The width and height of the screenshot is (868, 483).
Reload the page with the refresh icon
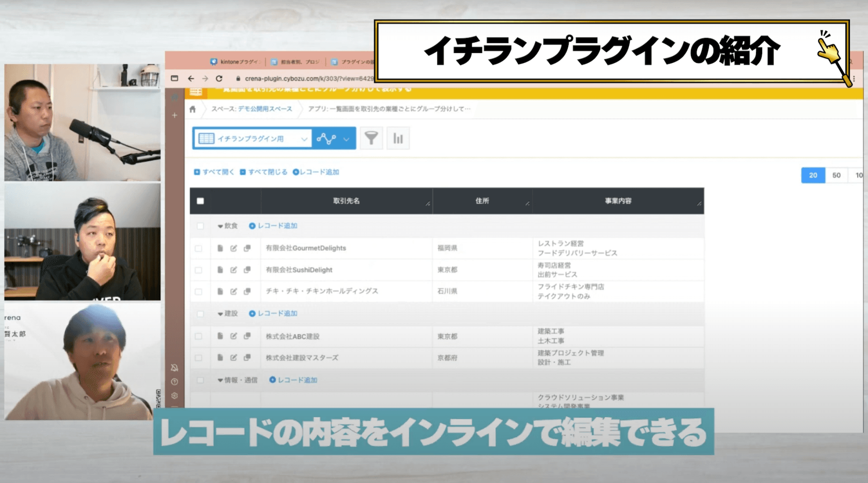tap(219, 79)
